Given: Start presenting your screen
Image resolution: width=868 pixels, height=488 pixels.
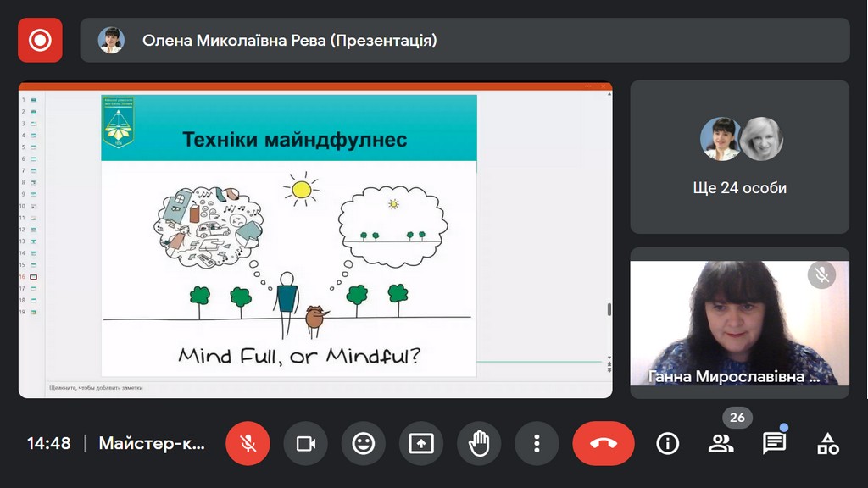Looking at the screenshot, I should [421, 443].
